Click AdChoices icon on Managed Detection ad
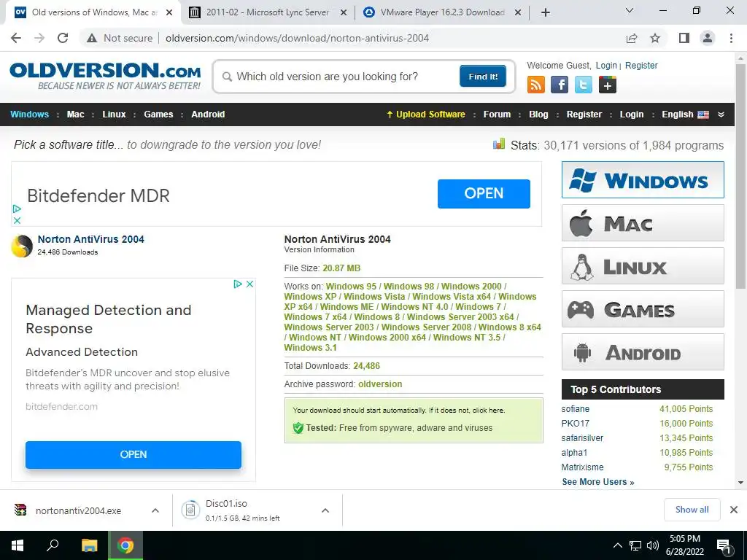Viewport: 747px width, 560px height. 238,284
